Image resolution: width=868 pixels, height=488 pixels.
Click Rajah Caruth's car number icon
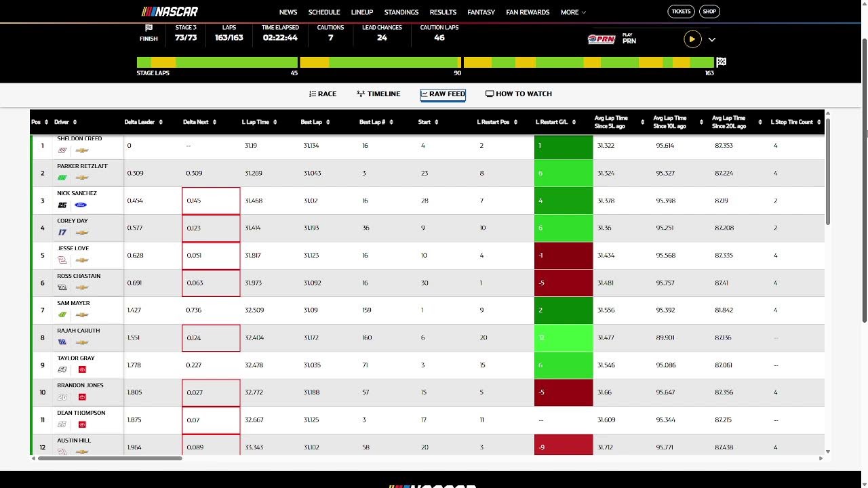click(x=62, y=342)
